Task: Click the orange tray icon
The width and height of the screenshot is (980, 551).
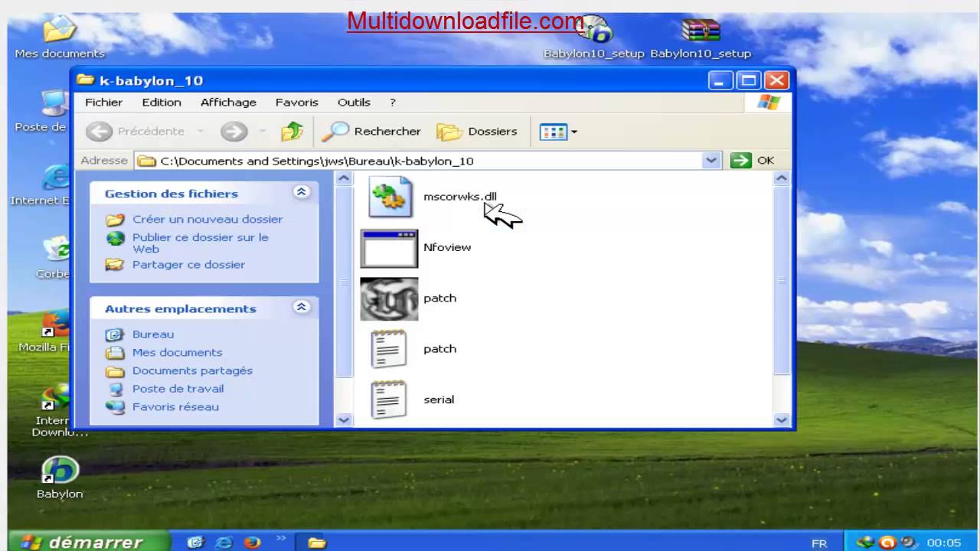Action: [887, 543]
